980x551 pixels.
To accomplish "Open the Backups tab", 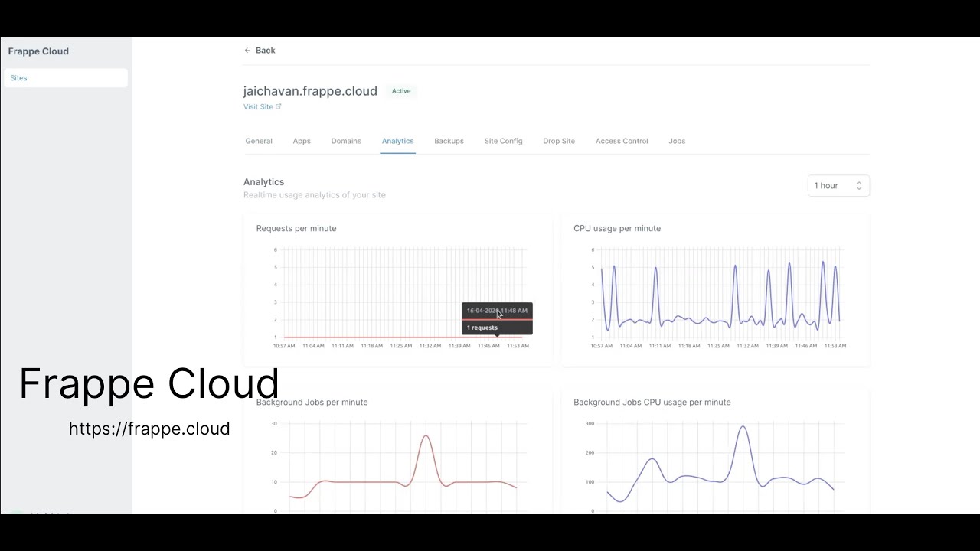I will tap(449, 141).
